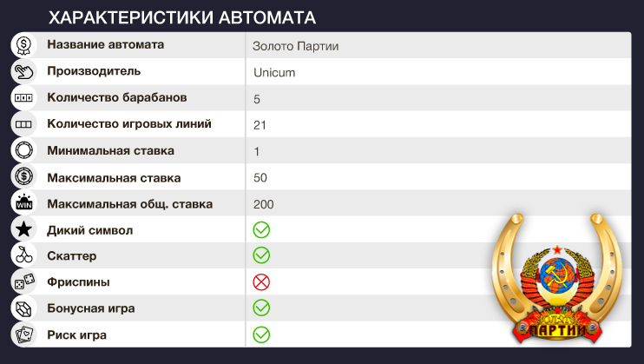This screenshot has width=644, height=364.
Task: Click the Золото Партии slot name value
Action: coord(296,46)
